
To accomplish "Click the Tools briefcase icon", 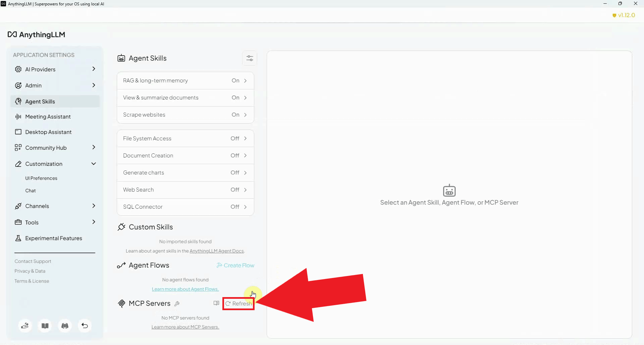I will pos(18,222).
